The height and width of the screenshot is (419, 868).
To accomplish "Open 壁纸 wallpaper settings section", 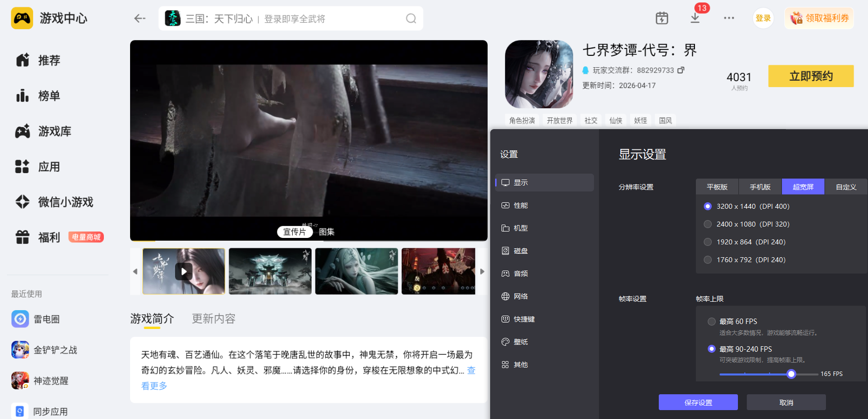I will point(545,342).
